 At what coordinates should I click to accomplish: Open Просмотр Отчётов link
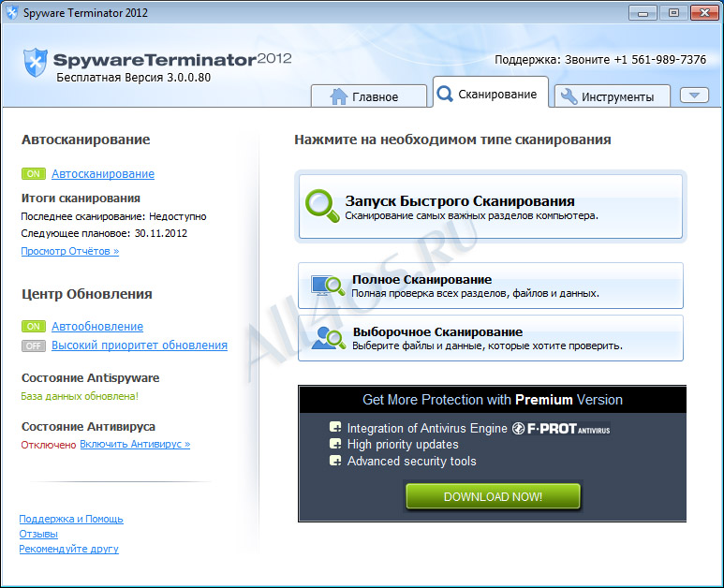point(70,251)
